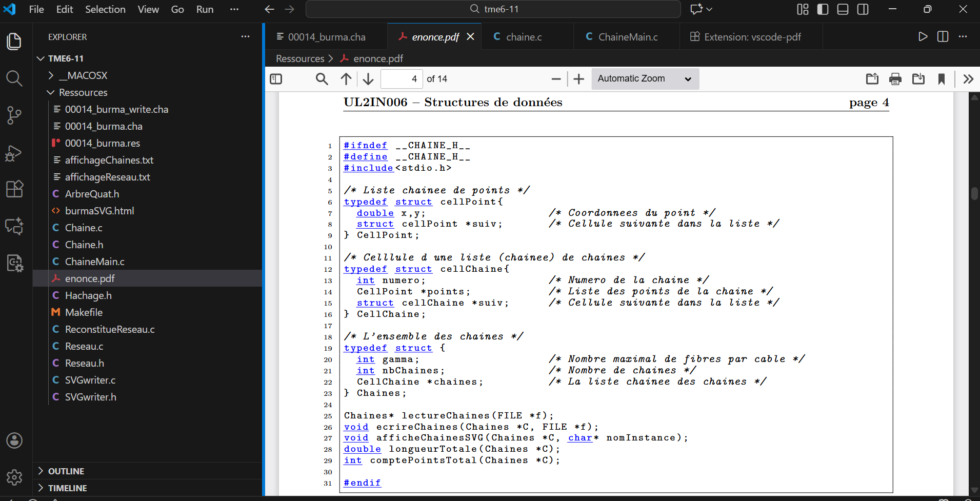The width and height of the screenshot is (980, 501).
Task: Click the Ressources breadcrumb
Action: 300,58
